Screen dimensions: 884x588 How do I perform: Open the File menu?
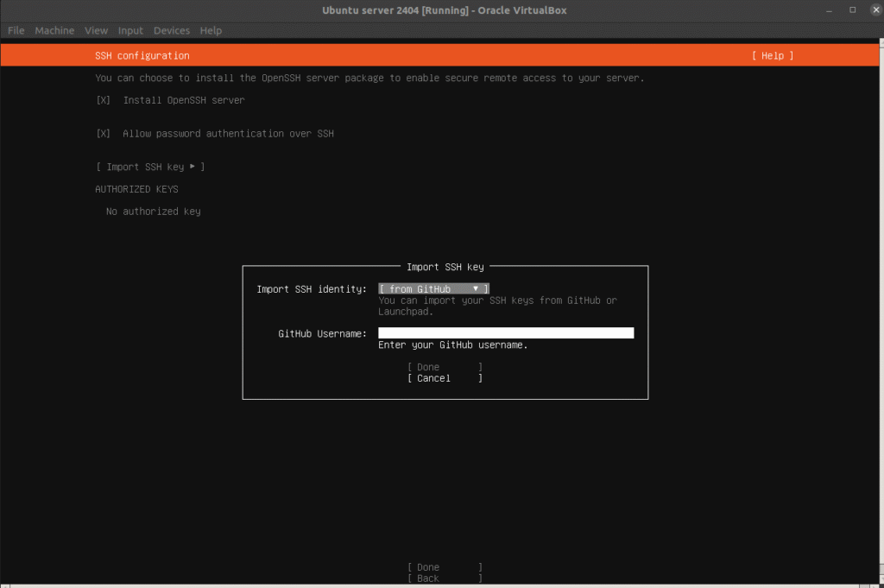tap(16, 30)
